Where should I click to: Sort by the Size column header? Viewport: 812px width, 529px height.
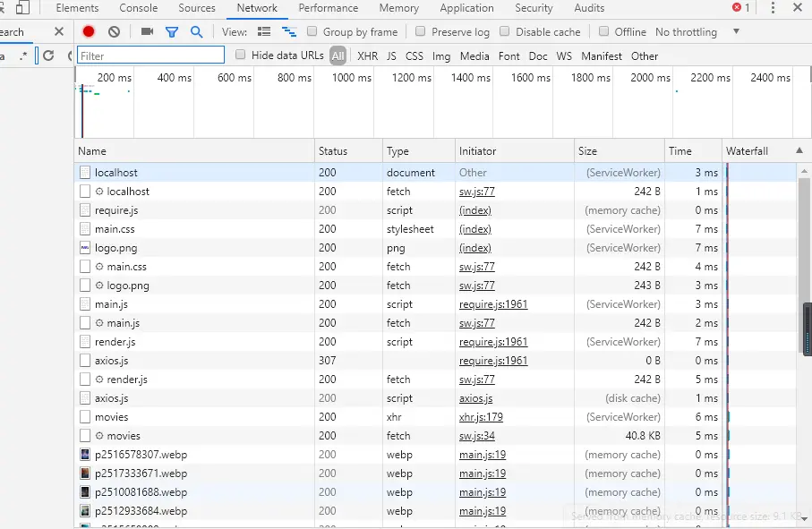click(x=619, y=151)
